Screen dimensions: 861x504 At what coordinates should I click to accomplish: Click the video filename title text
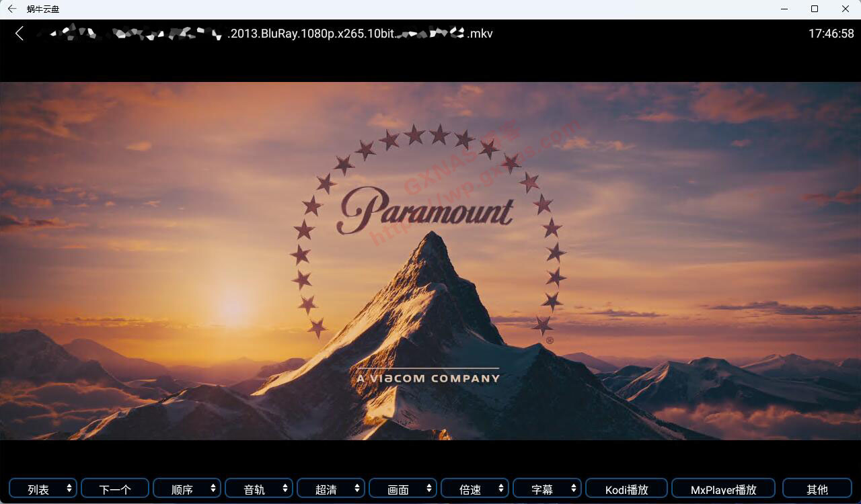(x=360, y=34)
